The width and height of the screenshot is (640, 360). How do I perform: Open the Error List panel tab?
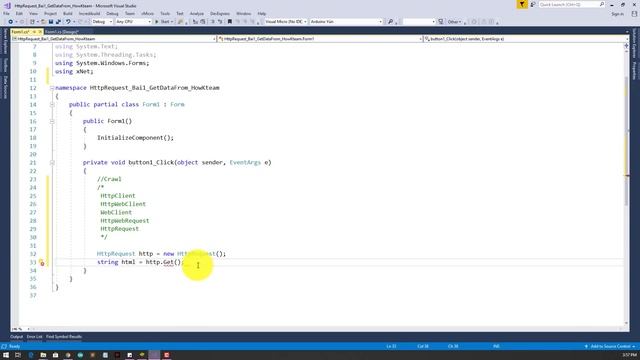[x=34, y=337]
